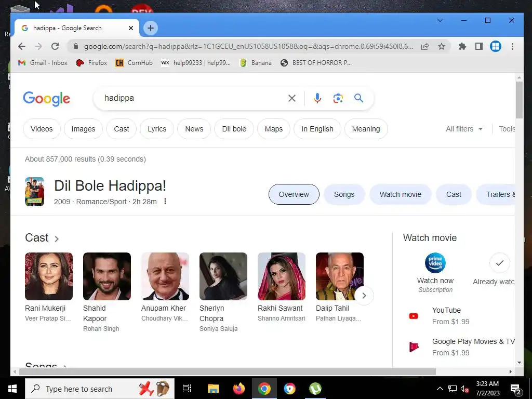Clear the search box with the X icon
The width and height of the screenshot is (532, 399).
tap(292, 98)
